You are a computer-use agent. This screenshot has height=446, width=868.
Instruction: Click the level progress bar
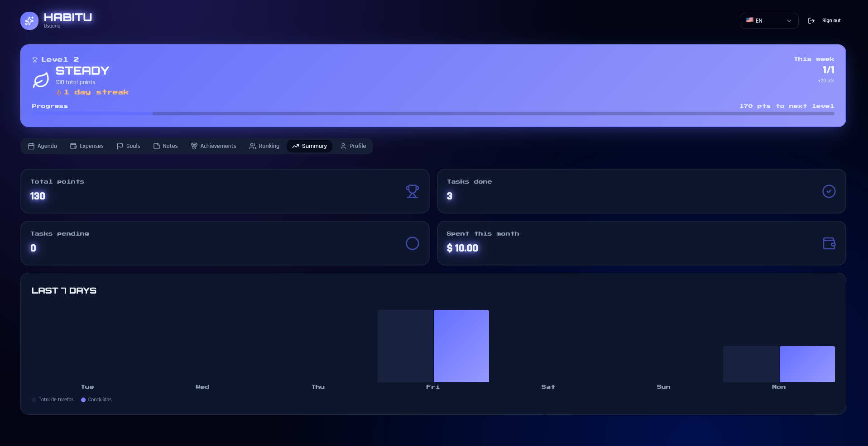[x=433, y=114]
